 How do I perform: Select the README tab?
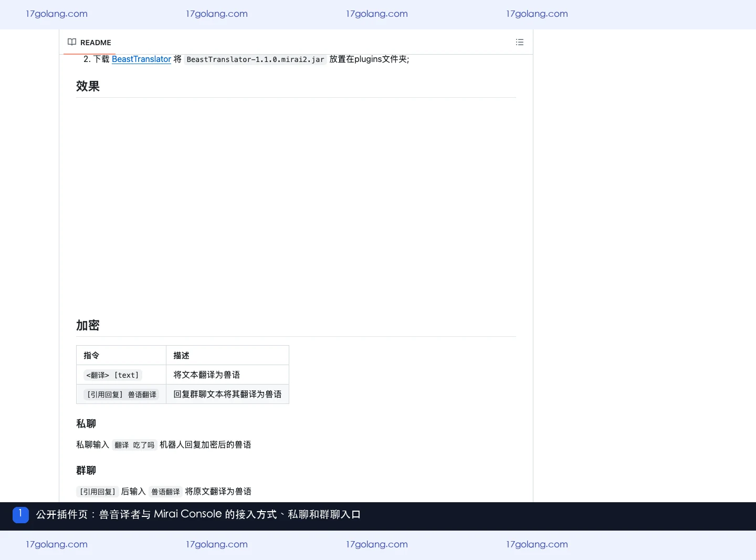(x=89, y=42)
